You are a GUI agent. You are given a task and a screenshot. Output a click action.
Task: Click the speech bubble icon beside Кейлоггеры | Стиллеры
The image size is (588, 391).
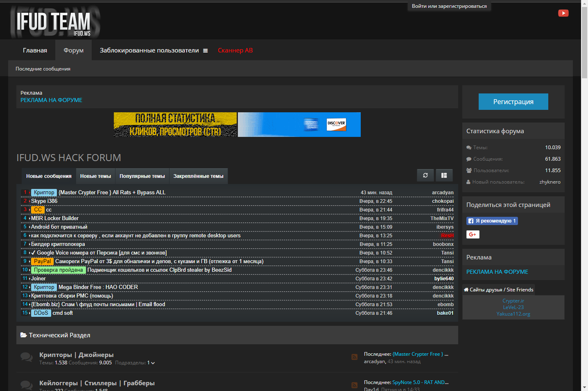click(27, 385)
